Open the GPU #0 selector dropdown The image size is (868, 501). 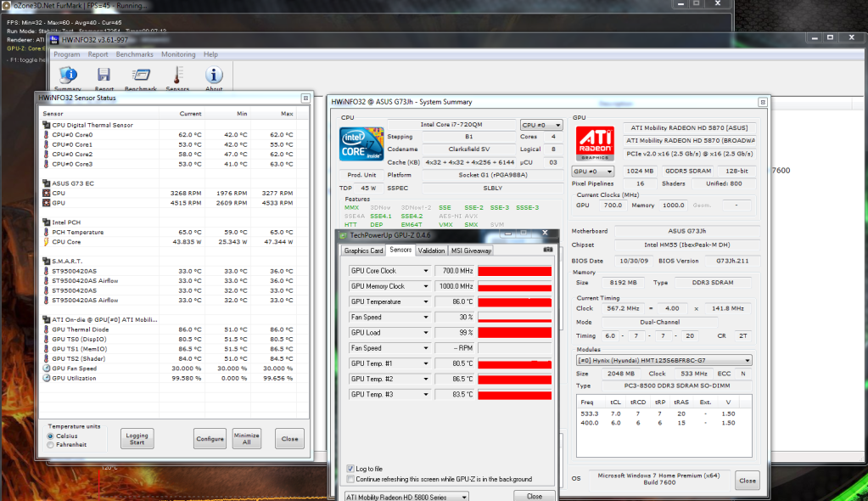tap(593, 172)
